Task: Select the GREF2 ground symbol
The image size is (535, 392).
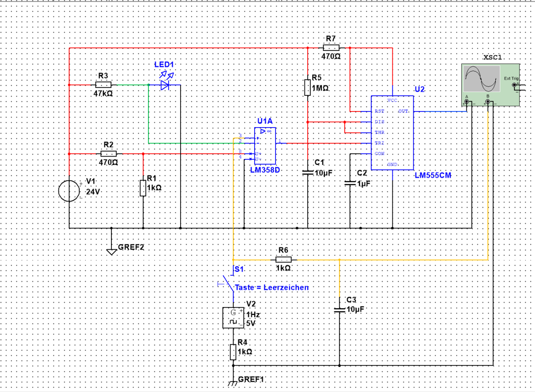Action: point(112,251)
